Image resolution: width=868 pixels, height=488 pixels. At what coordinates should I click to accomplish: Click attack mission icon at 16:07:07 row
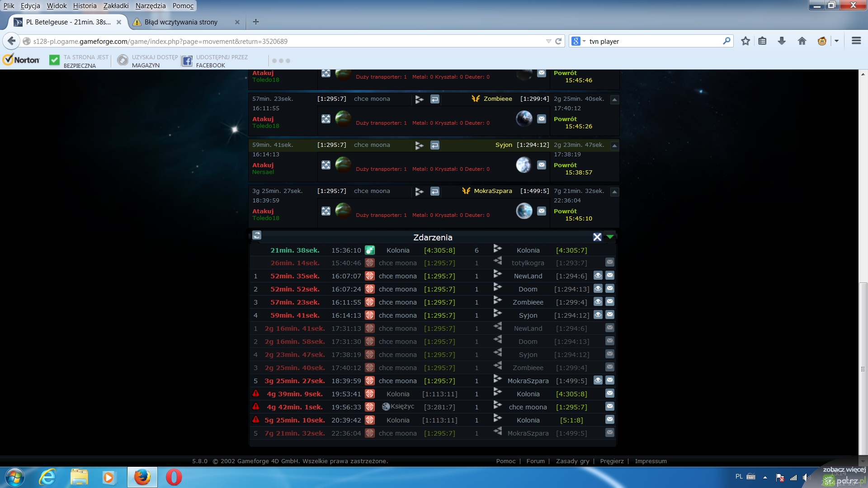(369, 276)
